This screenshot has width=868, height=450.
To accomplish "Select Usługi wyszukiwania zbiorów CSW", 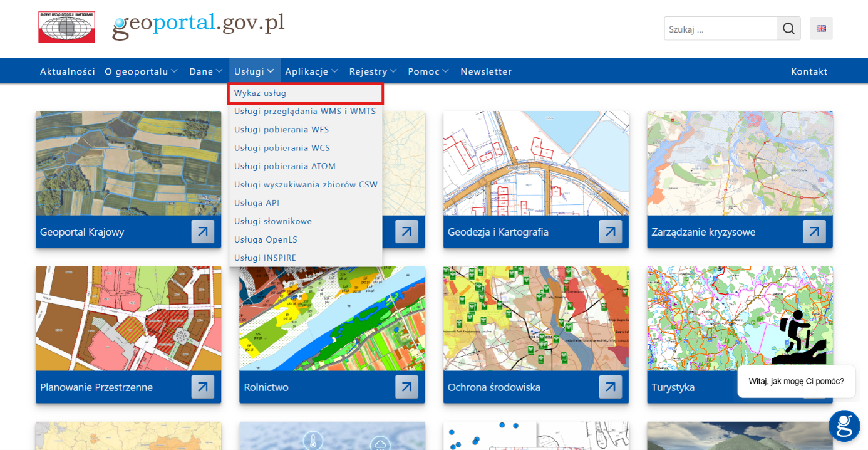I will 306,184.
